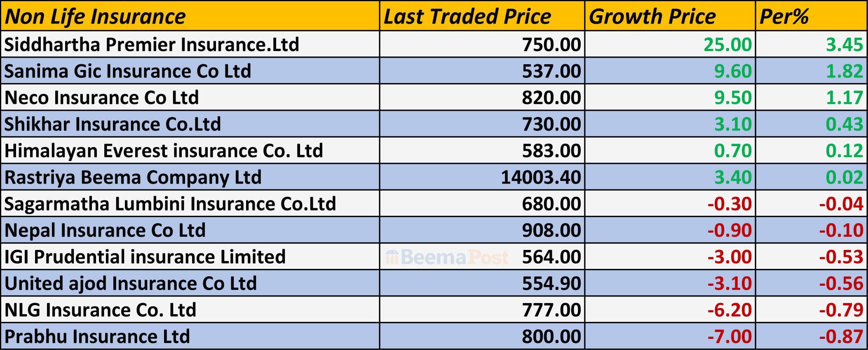The height and width of the screenshot is (350, 868).
Task: Select Rastriya Beema price 14003.40
Action: 540,177
